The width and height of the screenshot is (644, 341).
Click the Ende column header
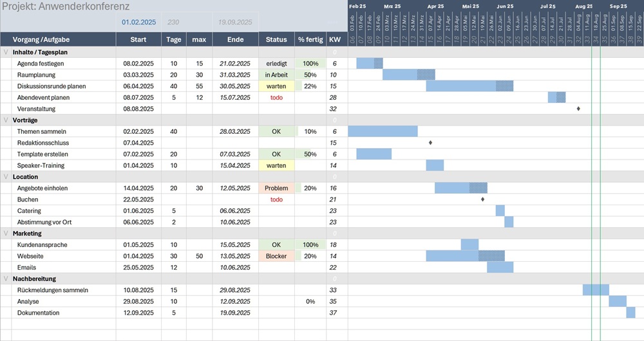pyautogui.click(x=235, y=40)
